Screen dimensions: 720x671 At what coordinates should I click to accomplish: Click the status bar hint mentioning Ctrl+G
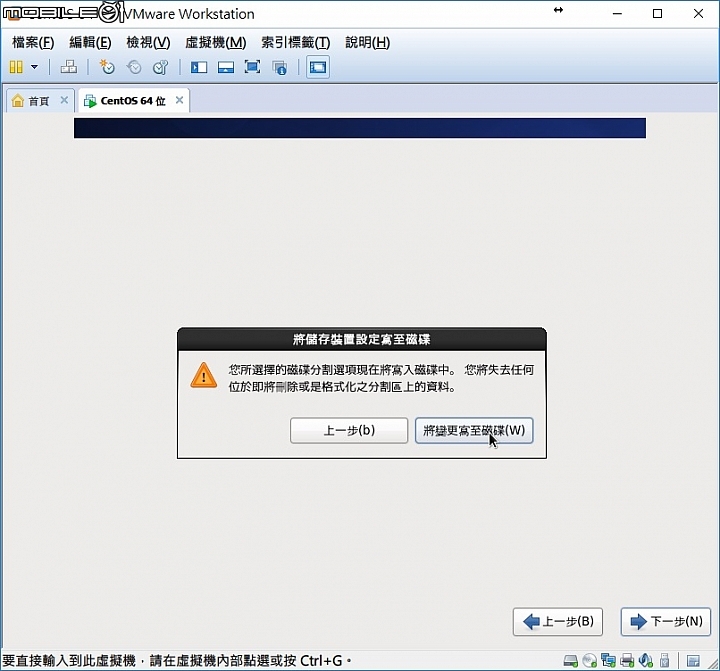177,661
